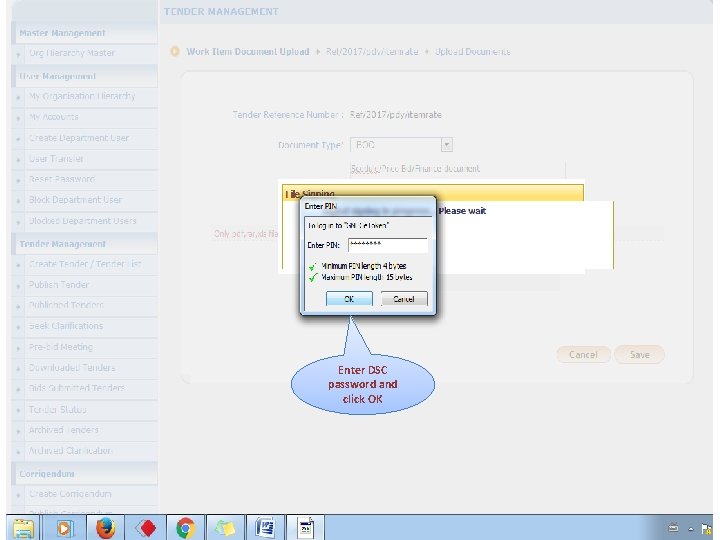This screenshot has width=720, height=540.
Task: Click Master Management section header
Action: tap(62, 33)
